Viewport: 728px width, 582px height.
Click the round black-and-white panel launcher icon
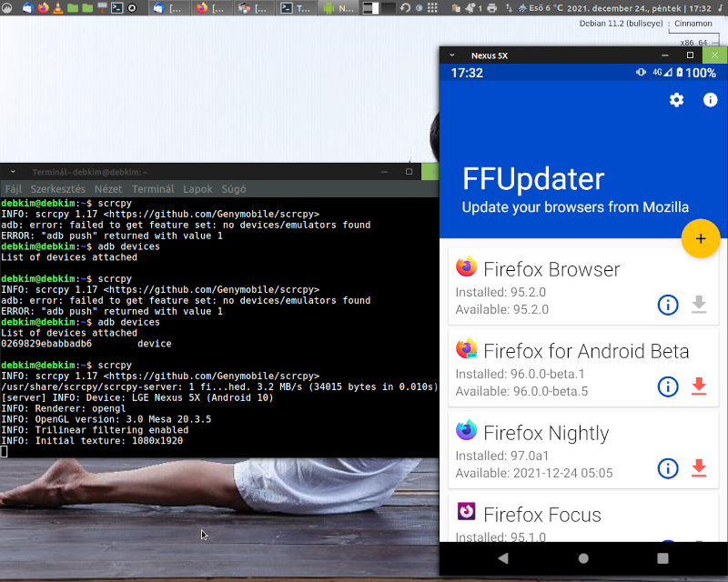(132, 8)
